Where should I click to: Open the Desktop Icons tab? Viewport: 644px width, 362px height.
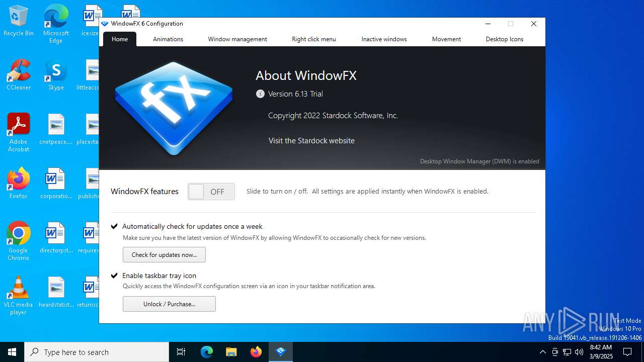coord(505,39)
